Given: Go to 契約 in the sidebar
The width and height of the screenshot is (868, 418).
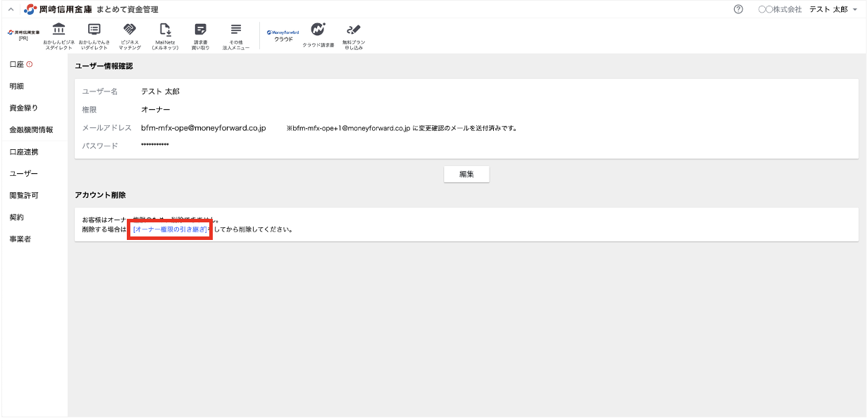Looking at the screenshot, I should [x=16, y=217].
